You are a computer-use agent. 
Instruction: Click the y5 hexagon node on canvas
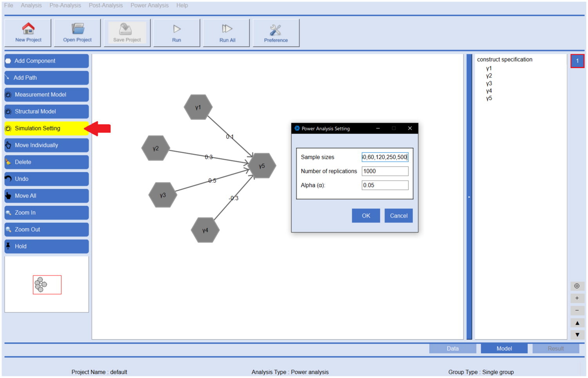click(x=262, y=166)
